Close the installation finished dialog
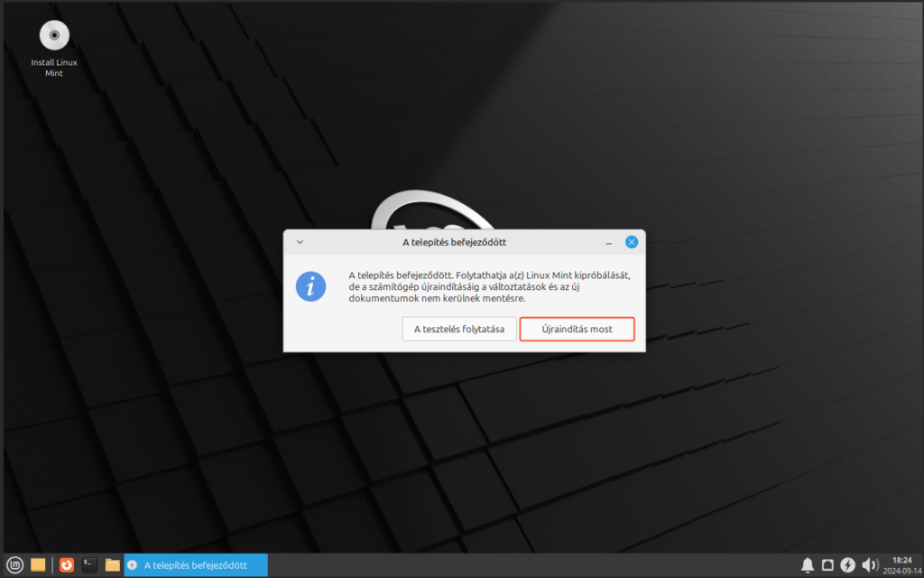924x578 pixels. click(x=632, y=242)
